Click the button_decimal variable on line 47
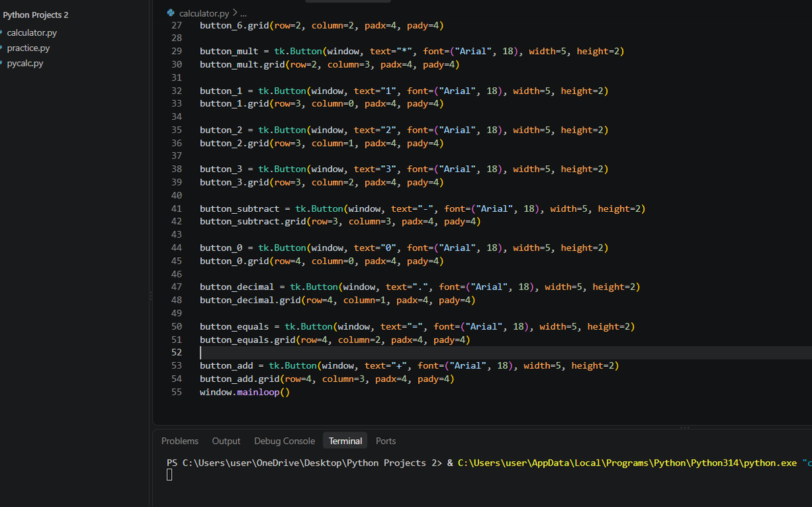This screenshot has width=812, height=507. [237, 287]
